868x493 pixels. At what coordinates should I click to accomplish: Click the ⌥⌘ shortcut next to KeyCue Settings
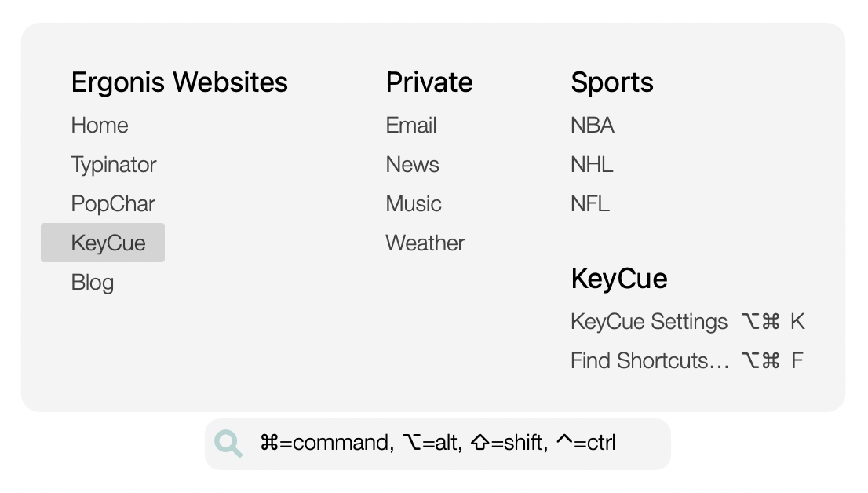[760, 321]
